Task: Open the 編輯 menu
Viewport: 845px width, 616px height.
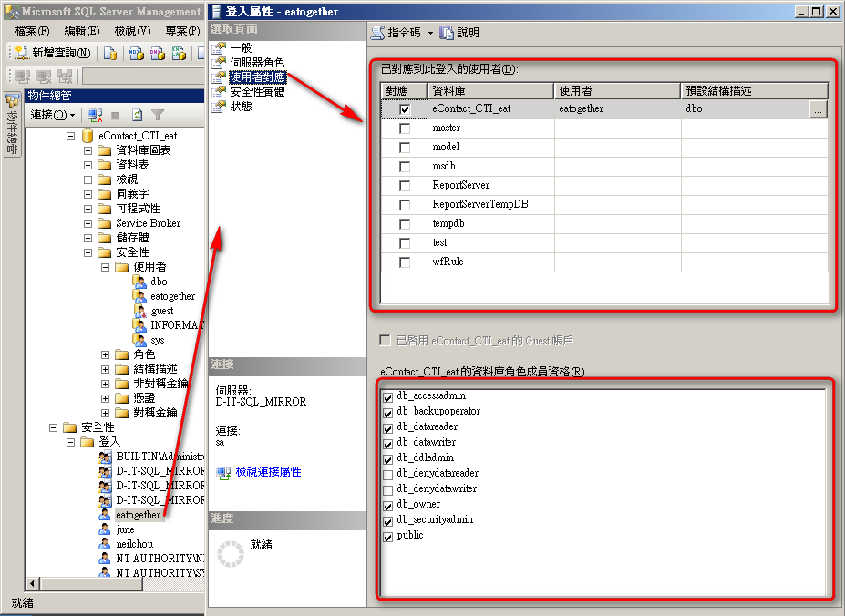Action: 81,31
